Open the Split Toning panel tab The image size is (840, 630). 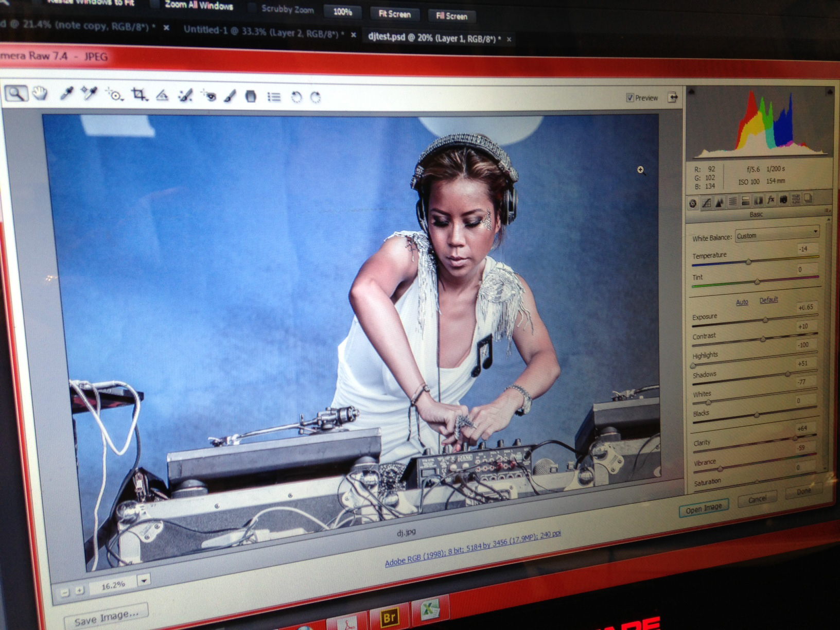pos(745,201)
